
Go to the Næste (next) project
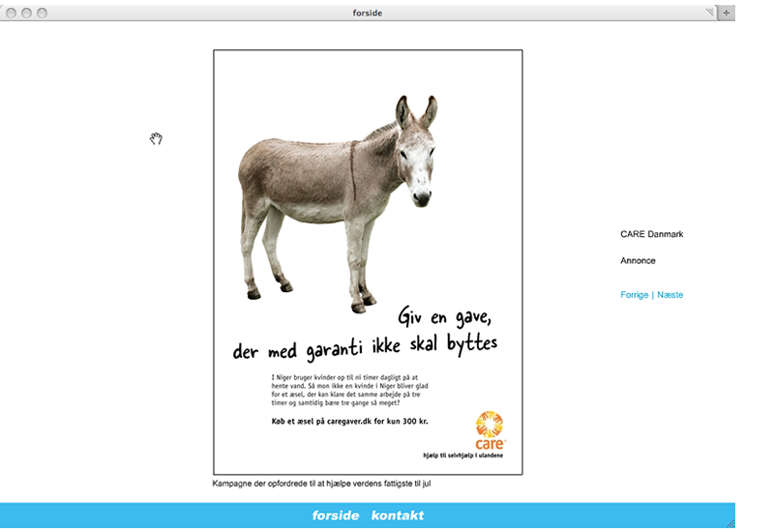670,295
